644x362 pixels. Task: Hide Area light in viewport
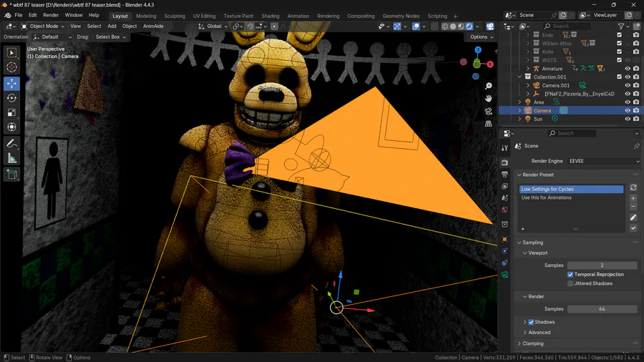pyautogui.click(x=628, y=102)
